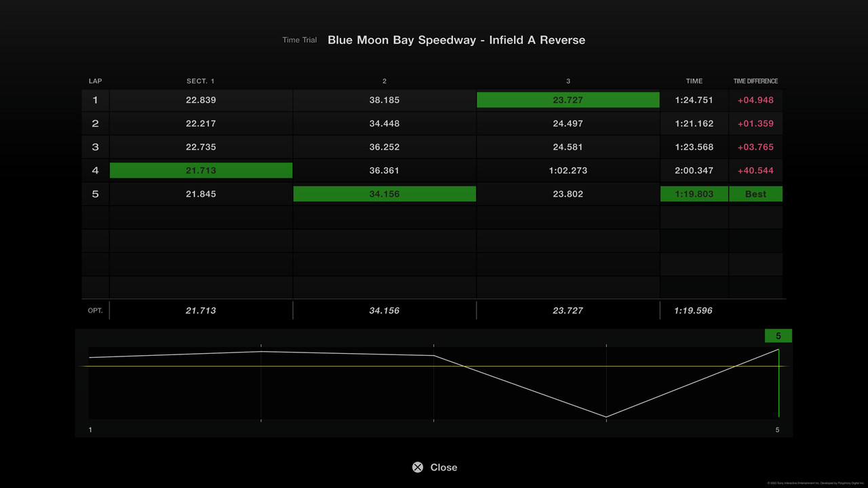Select lap 2 sector 2 time 34.448

384,123
